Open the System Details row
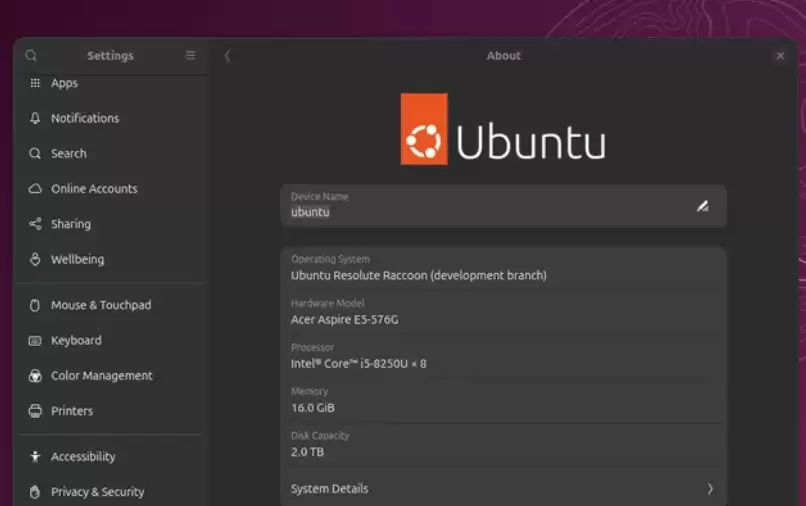The image size is (806, 506). [x=503, y=489]
